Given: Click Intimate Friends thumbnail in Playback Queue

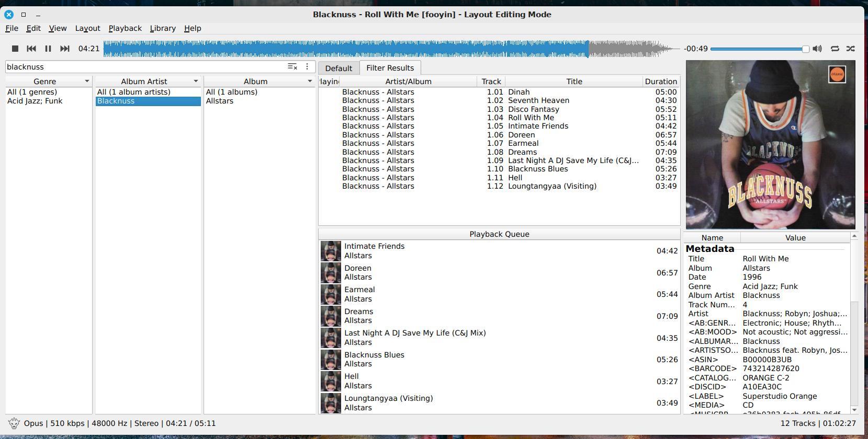Looking at the screenshot, I should pyautogui.click(x=331, y=251).
